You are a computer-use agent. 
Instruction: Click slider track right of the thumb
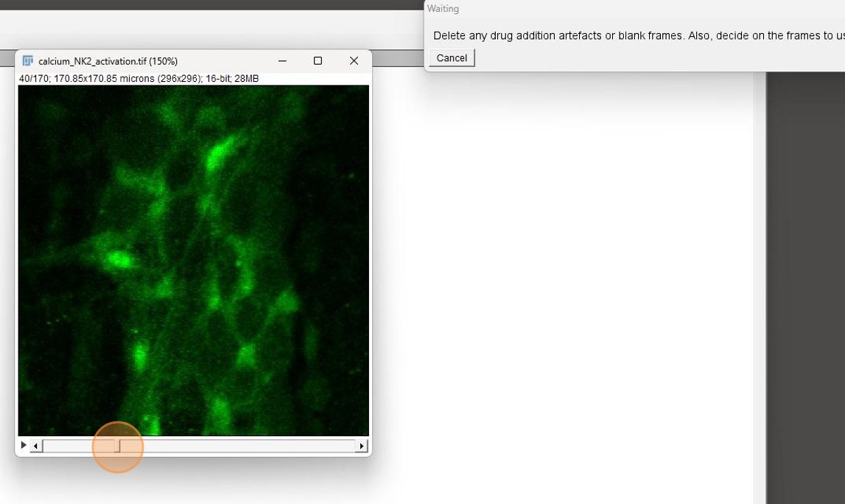[x=236, y=446]
